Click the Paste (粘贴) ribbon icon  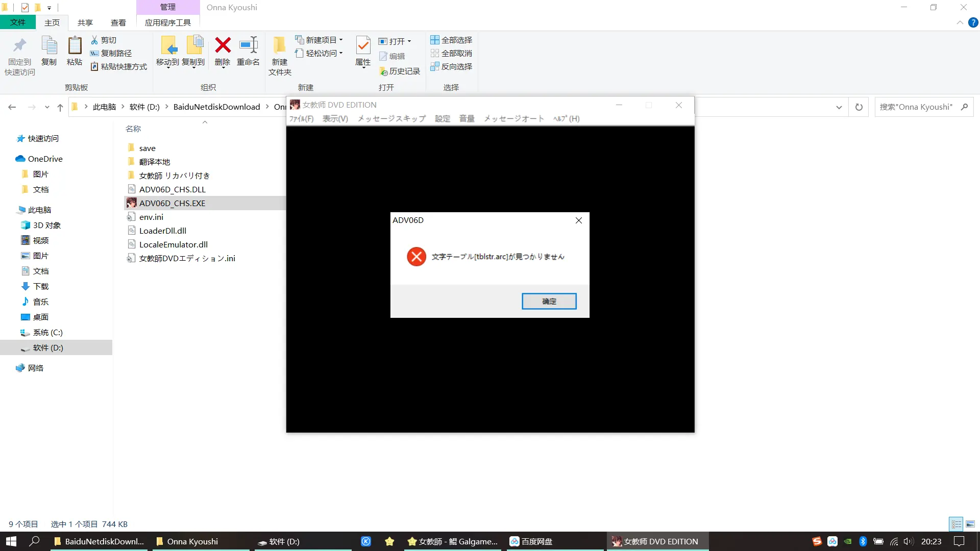point(75,51)
